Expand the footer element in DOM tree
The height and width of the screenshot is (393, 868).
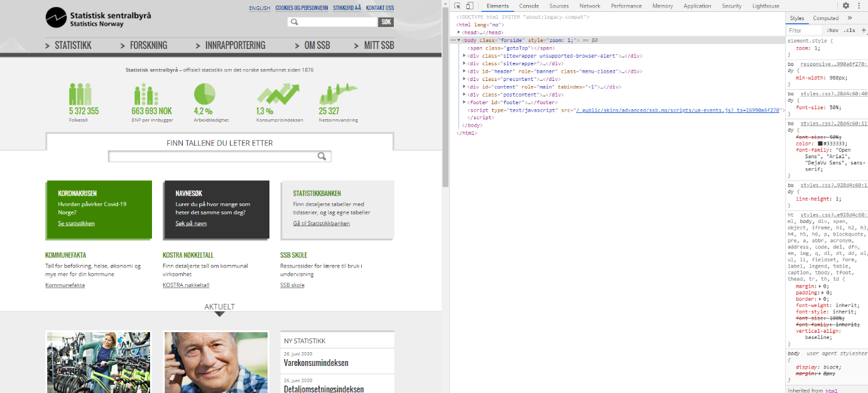(x=464, y=102)
